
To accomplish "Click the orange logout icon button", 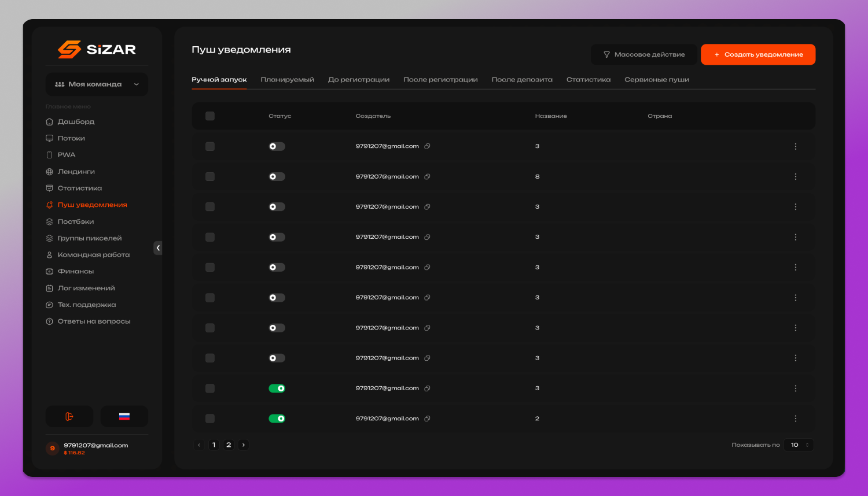I will [x=69, y=416].
